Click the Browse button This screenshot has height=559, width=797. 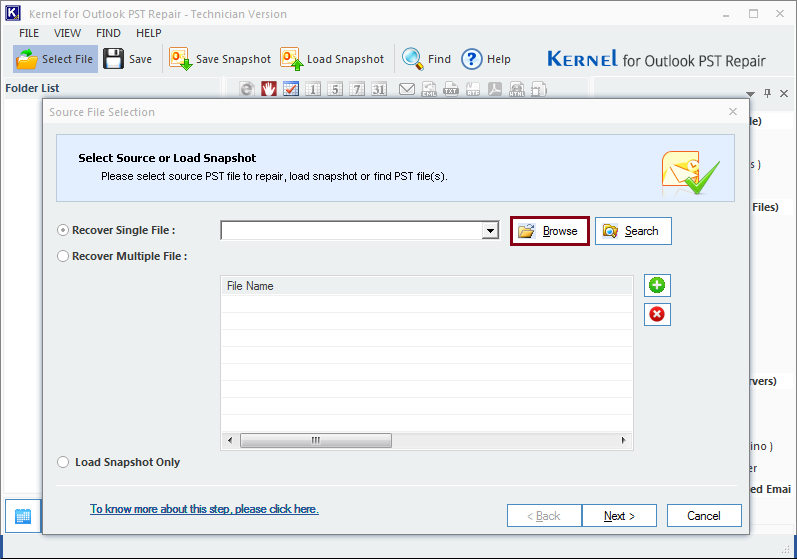(549, 231)
